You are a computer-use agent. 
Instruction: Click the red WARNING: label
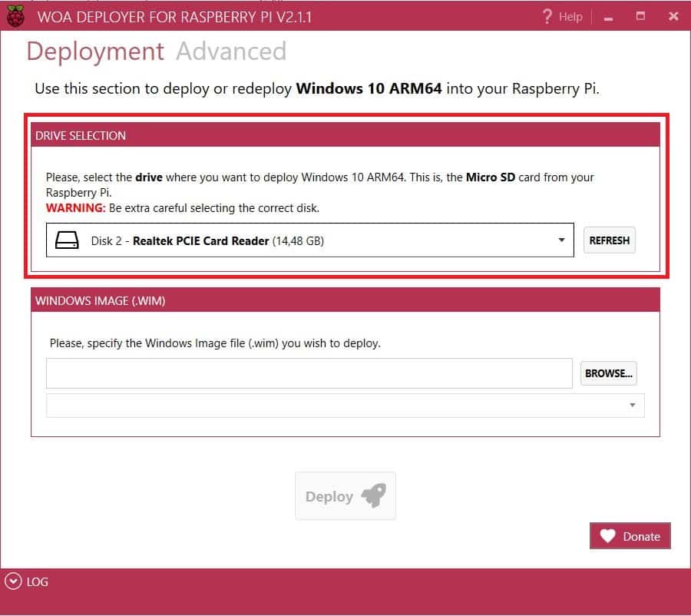[x=75, y=207]
